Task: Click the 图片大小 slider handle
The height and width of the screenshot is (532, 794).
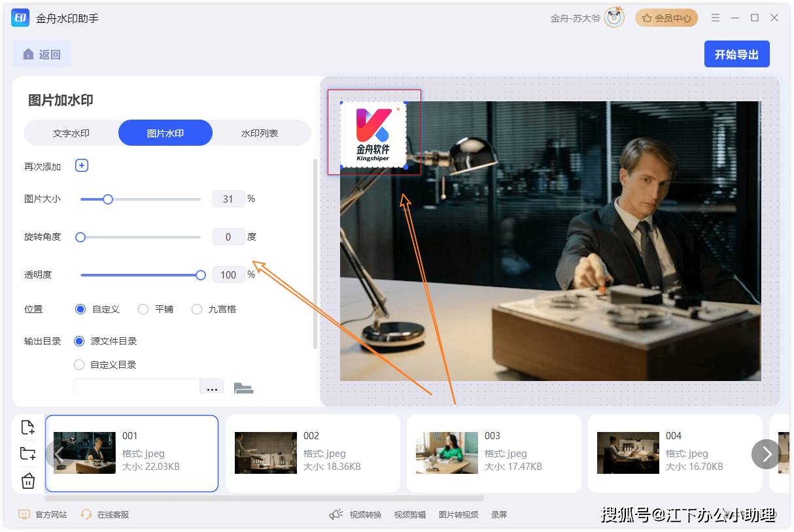Action: tap(108, 199)
